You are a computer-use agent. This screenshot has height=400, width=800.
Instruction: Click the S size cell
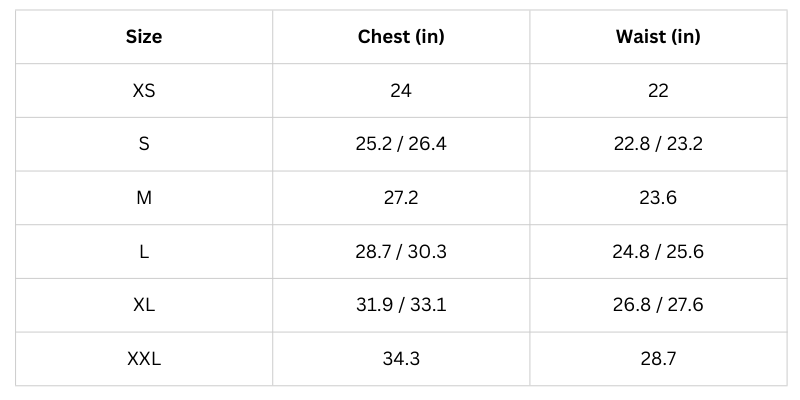click(x=144, y=144)
